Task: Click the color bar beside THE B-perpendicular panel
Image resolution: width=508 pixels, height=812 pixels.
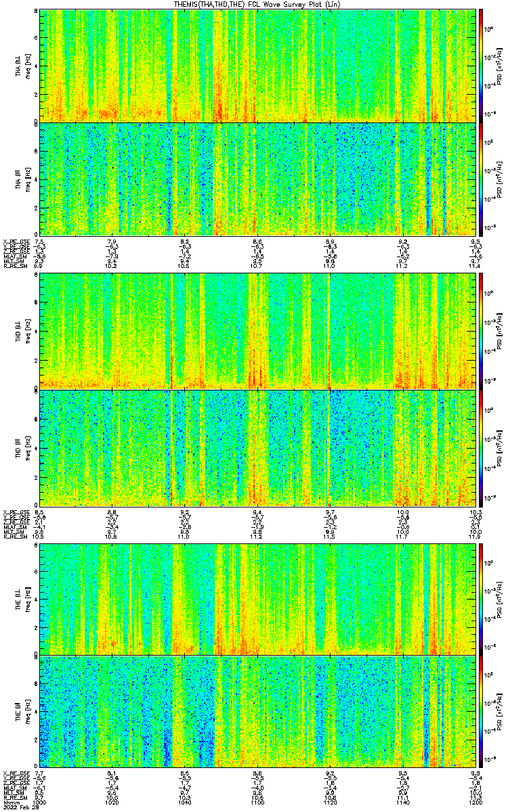Action: (x=482, y=598)
